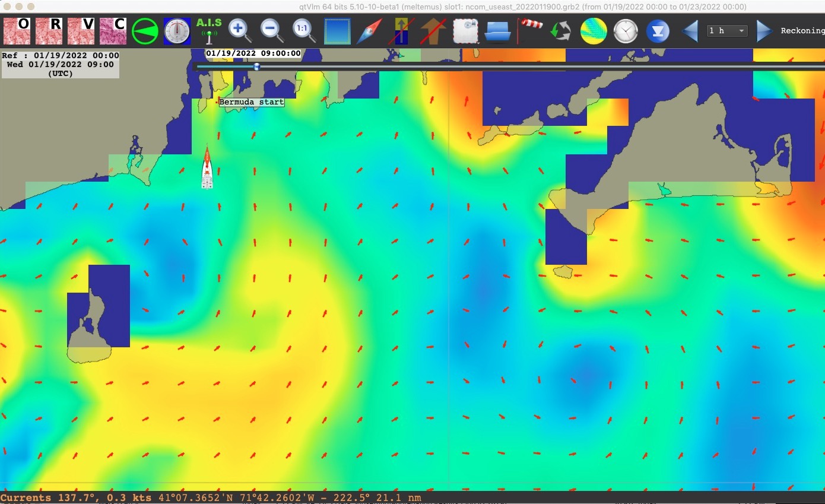Image resolution: width=825 pixels, height=504 pixels.
Task: Click the blue time slider handle
Action: (256, 66)
